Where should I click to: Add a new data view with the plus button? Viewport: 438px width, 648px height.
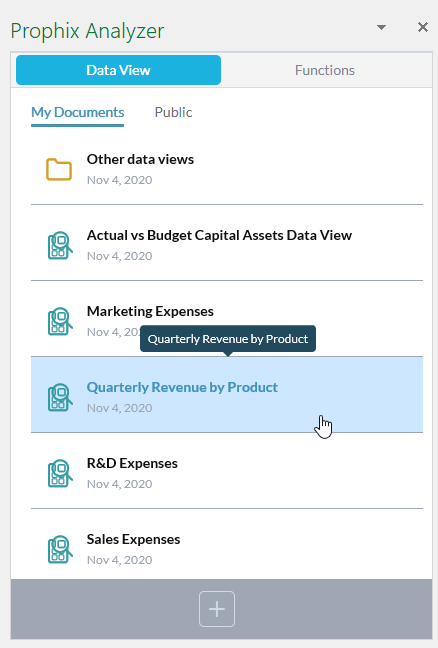(217, 609)
